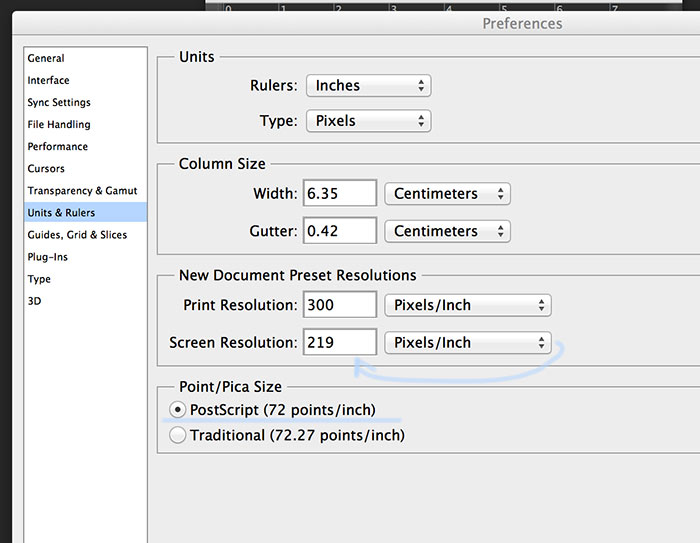Image resolution: width=700 pixels, height=543 pixels.
Task: Open Print Resolution Pixels/Inch dropdown
Action: (468, 305)
